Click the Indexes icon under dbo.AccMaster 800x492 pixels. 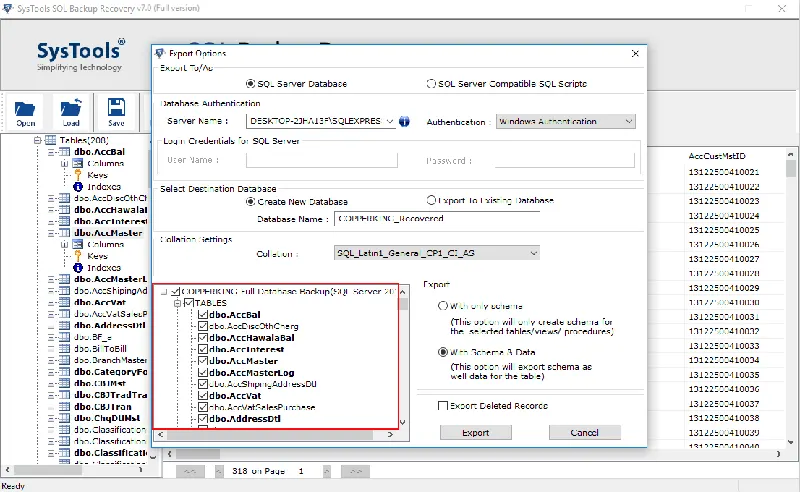click(78, 267)
